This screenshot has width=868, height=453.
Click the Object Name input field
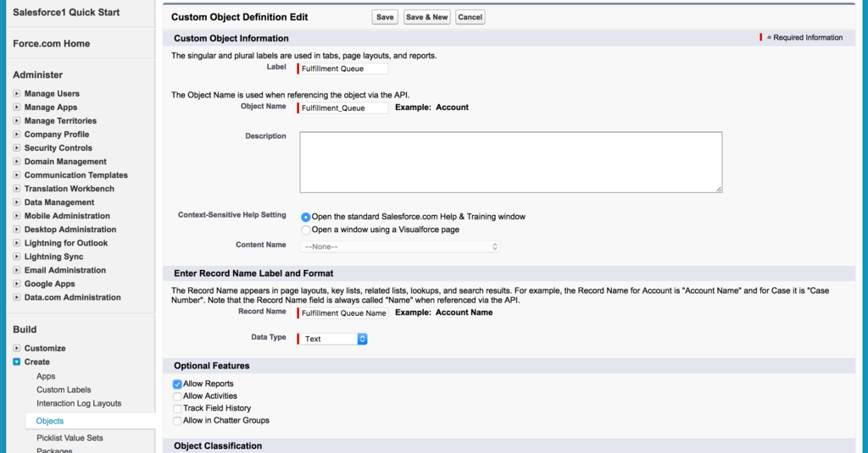coord(343,108)
